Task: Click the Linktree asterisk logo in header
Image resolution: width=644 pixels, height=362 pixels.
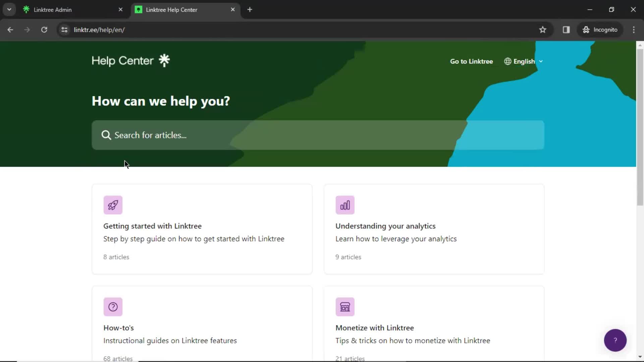Action: coord(164,60)
